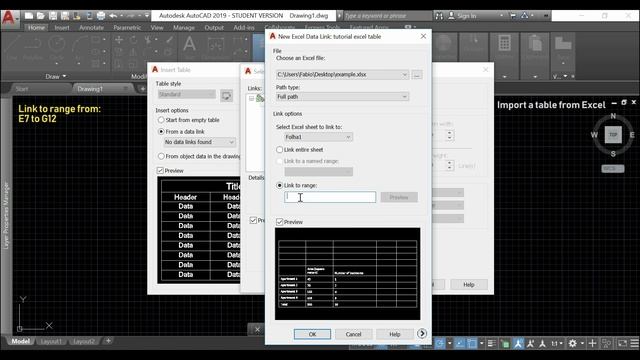Click the Undo arrow in quick access toolbar
This screenshot has height=360, width=640.
click(113, 16)
